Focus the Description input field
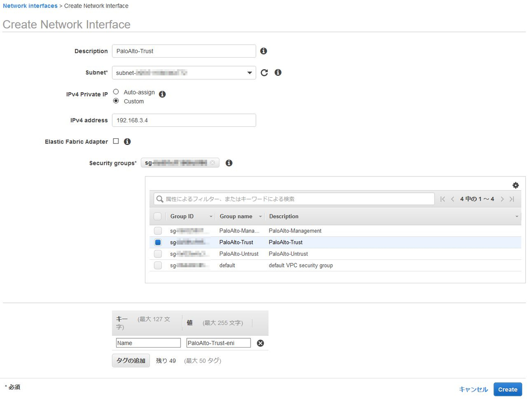Viewport: 532px width, 399px height. (184, 51)
